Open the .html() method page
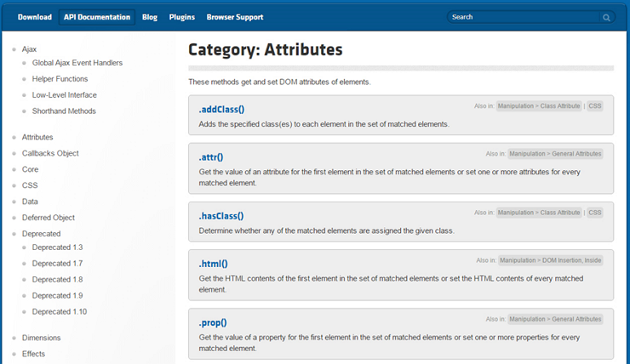The width and height of the screenshot is (630, 364). 213,264
